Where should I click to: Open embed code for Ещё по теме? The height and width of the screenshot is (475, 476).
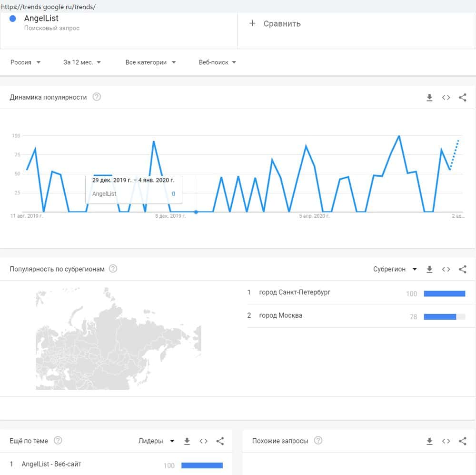tap(203, 441)
